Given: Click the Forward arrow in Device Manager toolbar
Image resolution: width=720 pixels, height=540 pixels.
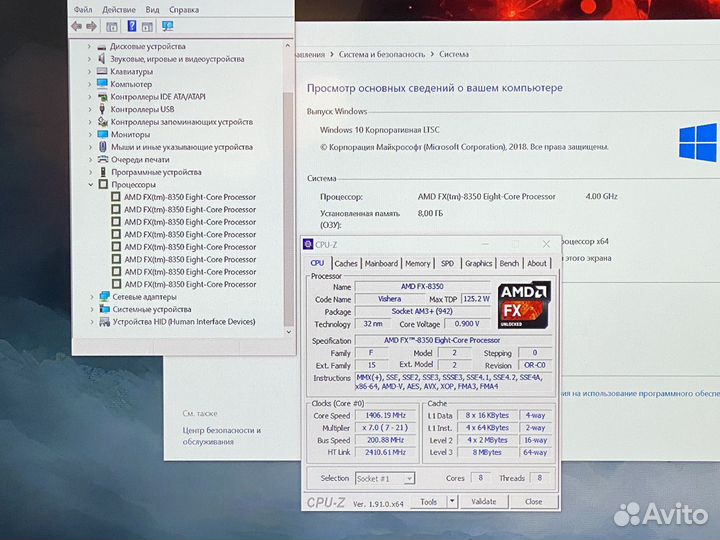Looking at the screenshot, I should [x=91, y=26].
